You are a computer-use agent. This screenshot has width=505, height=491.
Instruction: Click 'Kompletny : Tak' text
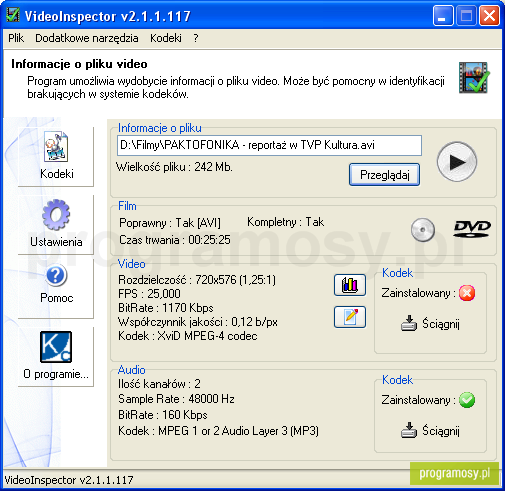285,222
